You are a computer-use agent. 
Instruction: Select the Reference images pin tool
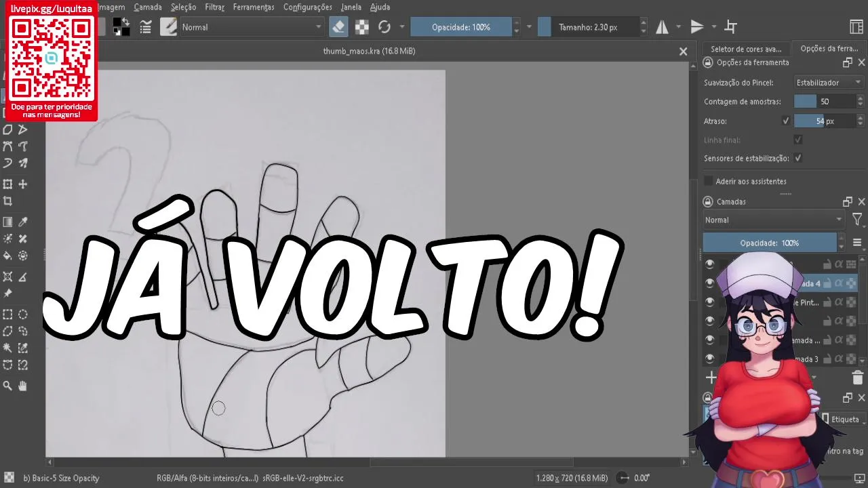coord(7,294)
